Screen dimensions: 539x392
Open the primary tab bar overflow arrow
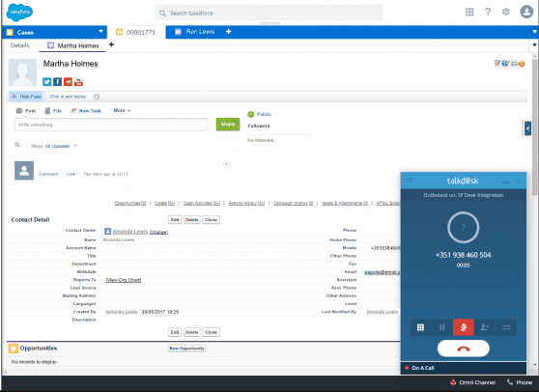pos(534,32)
